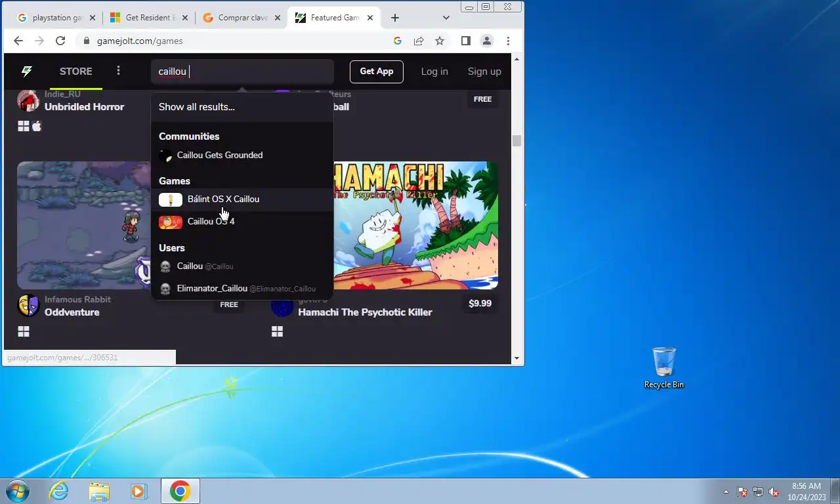Open the Bálint OS X Caillou game result

pos(242,199)
